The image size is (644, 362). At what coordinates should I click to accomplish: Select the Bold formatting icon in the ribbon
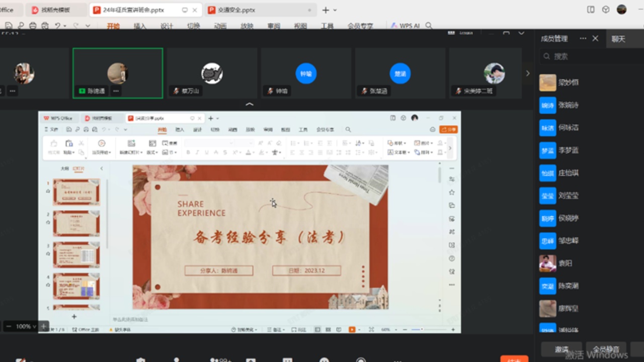pyautogui.click(x=188, y=151)
